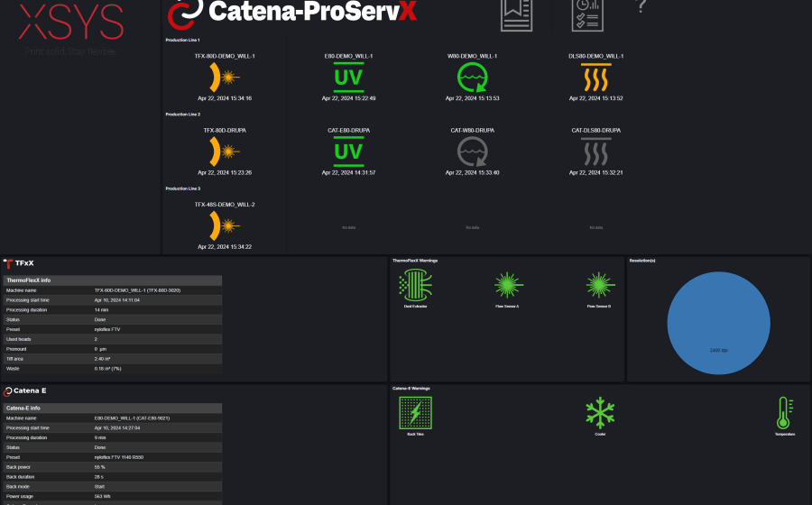Click the TFX-80D-DEMO_WILL-1 machine label

[x=225, y=56]
